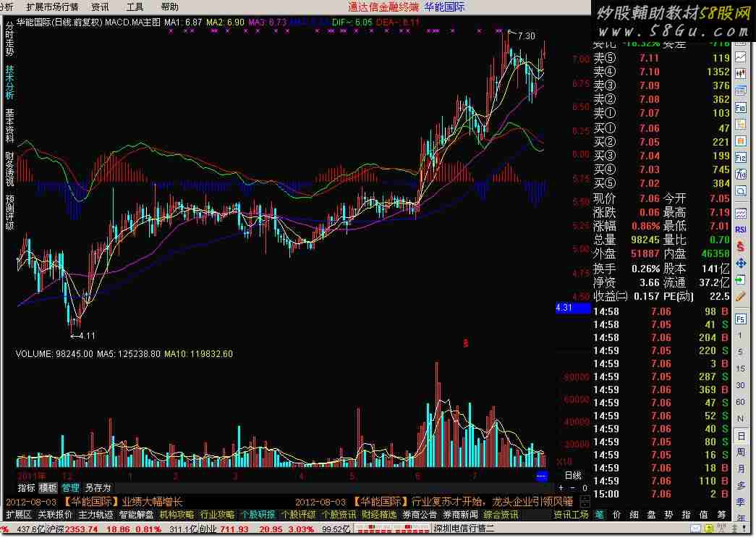Click the 4.31 blue price label on axis
This screenshot has width=756, height=538.
[x=573, y=308]
